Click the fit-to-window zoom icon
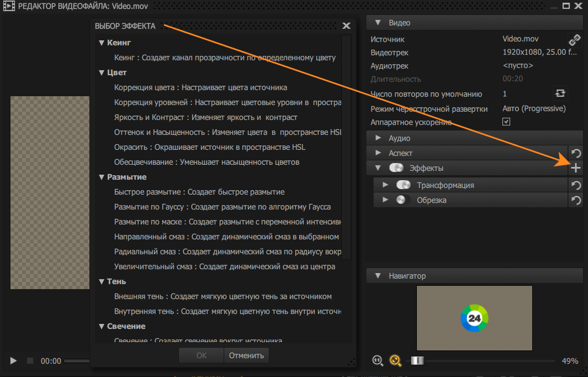The height and width of the screenshot is (377, 588). pos(395,361)
